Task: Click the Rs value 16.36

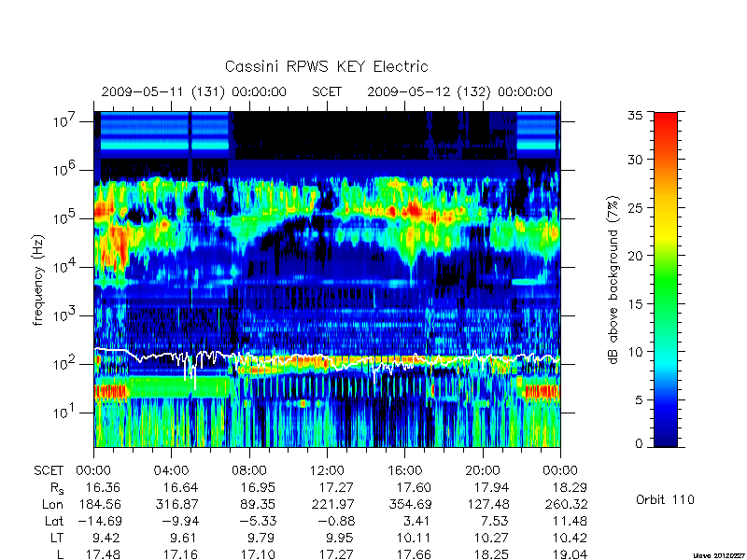Action: coord(103,487)
